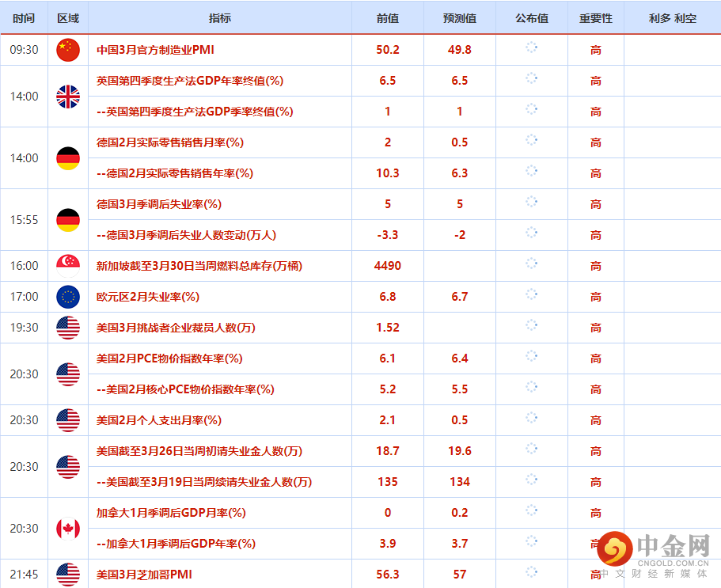Click the US flag at 19:30

tap(68, 328)
